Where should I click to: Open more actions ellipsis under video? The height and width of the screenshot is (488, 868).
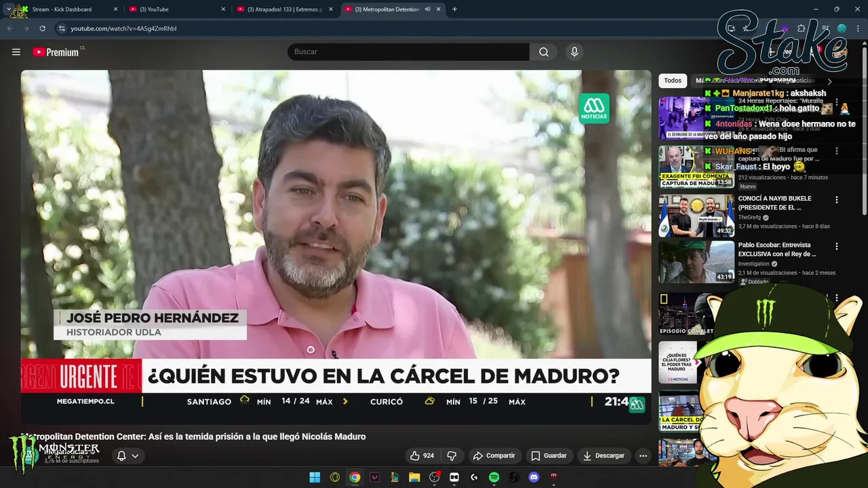pos(643,455)
